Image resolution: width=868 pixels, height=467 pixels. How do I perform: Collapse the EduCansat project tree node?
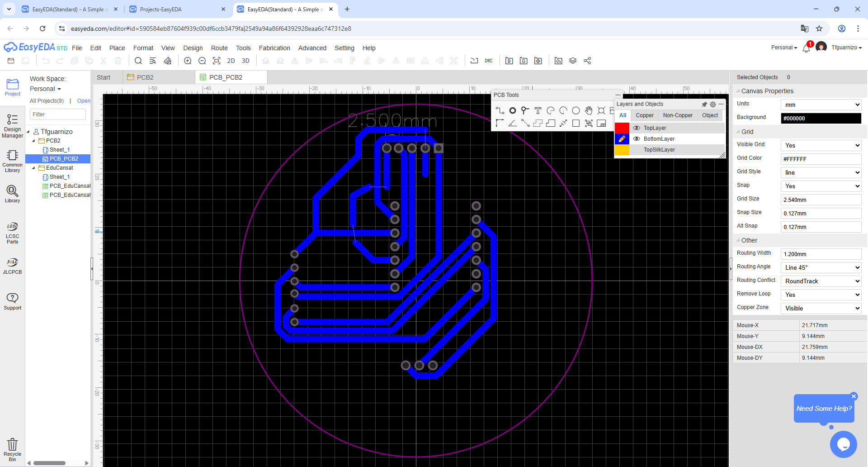click(x=33, y=168)
